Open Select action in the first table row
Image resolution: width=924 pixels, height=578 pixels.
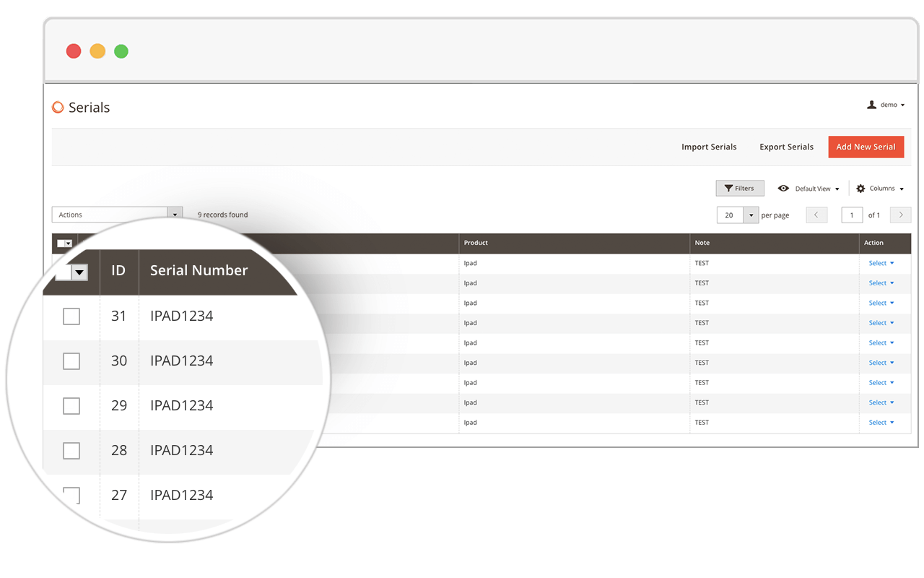[881, 263]
